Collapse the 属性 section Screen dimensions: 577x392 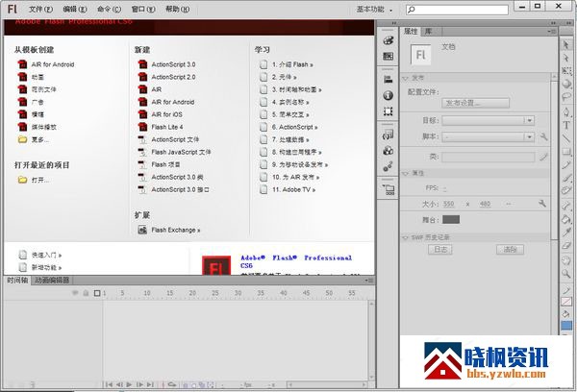click(406, 173)
